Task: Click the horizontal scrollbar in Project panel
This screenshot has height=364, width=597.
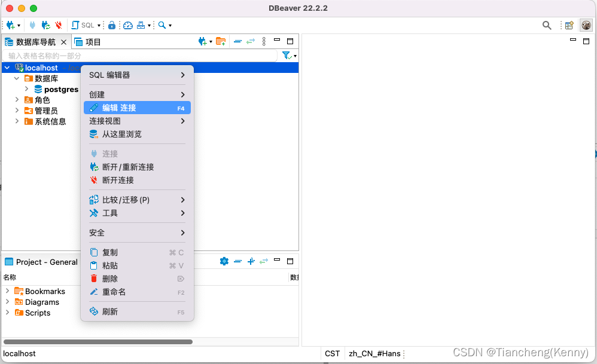Action: (x=98, y=341)
